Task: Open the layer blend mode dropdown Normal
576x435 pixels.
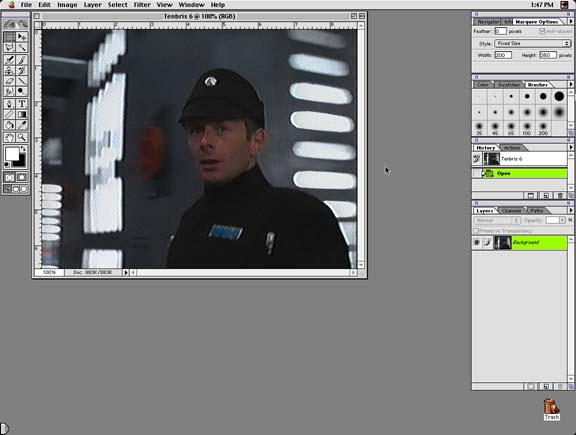Action: click(x=497, y=220)
